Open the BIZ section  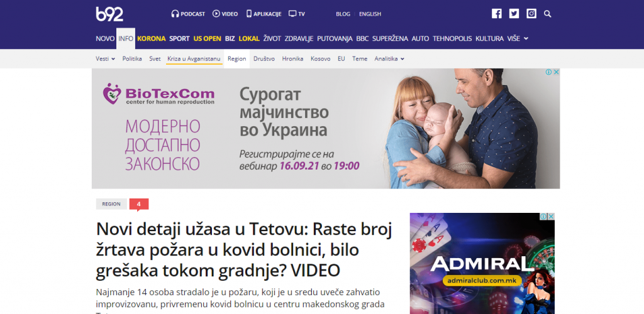coord(230,38)
